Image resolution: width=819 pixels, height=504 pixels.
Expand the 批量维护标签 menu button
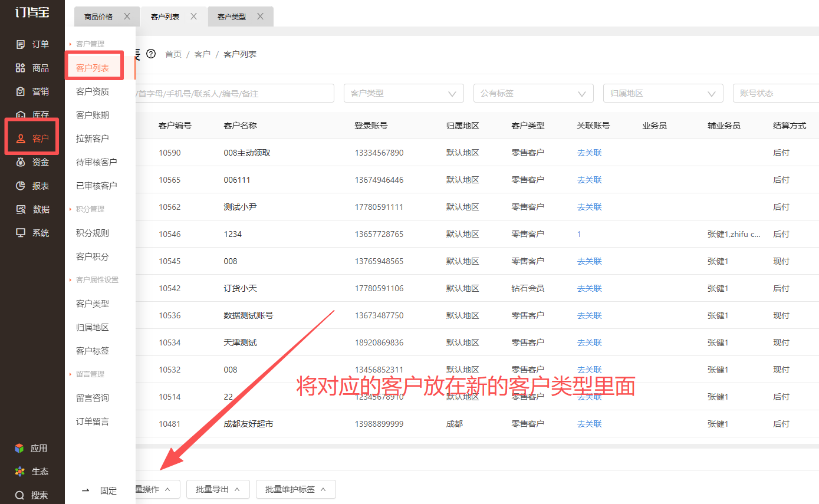296,489
